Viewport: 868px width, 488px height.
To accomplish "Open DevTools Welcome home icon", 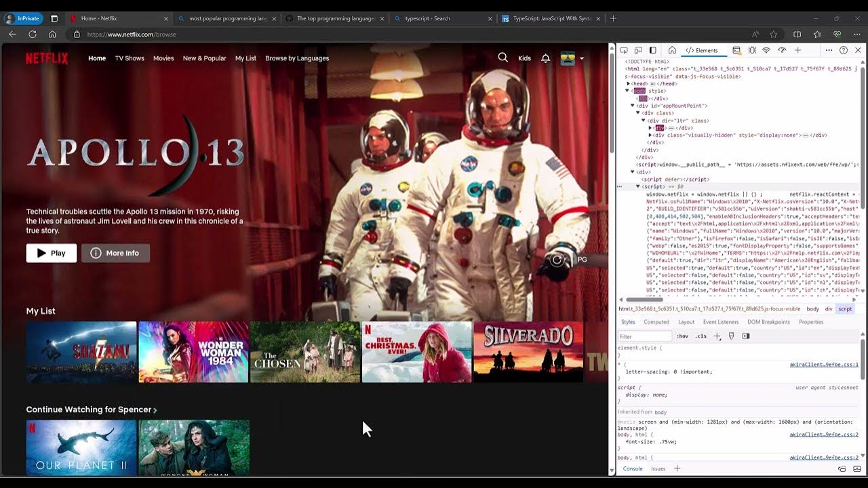I will [672, 50].
